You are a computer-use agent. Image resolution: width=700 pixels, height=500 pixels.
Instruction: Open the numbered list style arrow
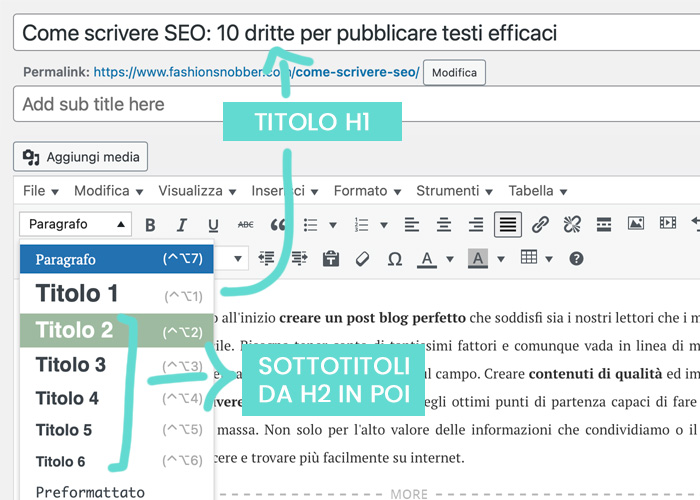click(x=384, y=225)
